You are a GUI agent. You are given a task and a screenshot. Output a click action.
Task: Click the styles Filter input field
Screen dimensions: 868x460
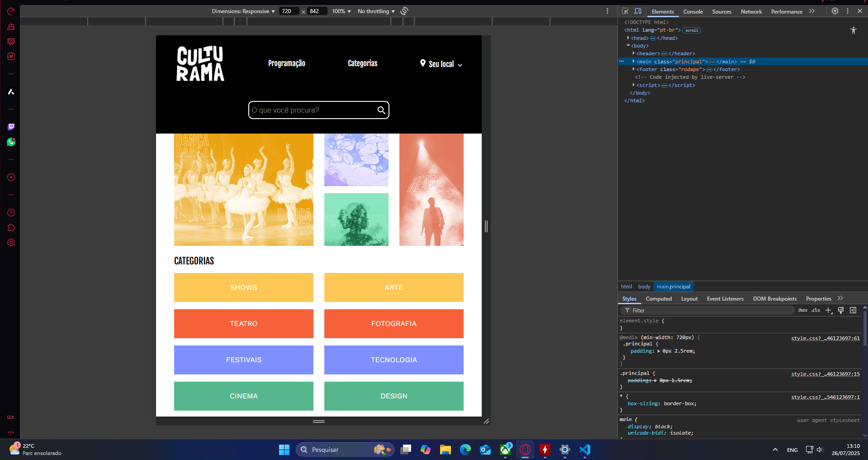[708, 310]
